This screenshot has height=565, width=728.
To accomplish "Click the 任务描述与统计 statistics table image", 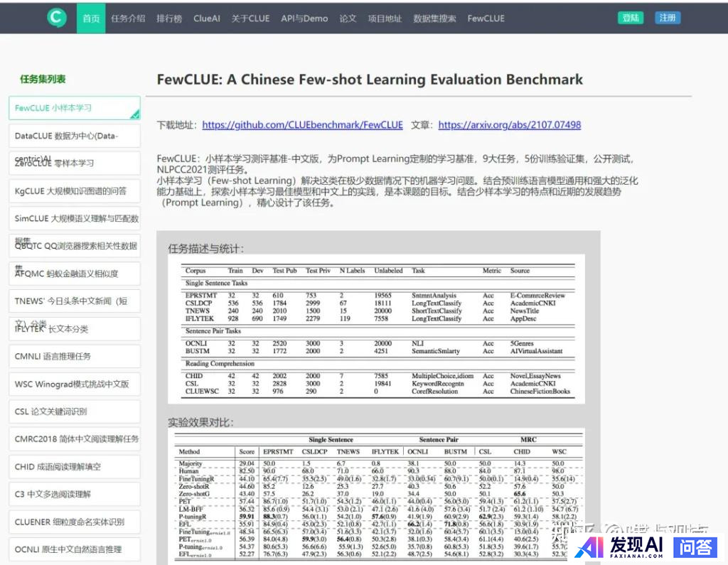I will click(377, 329).
